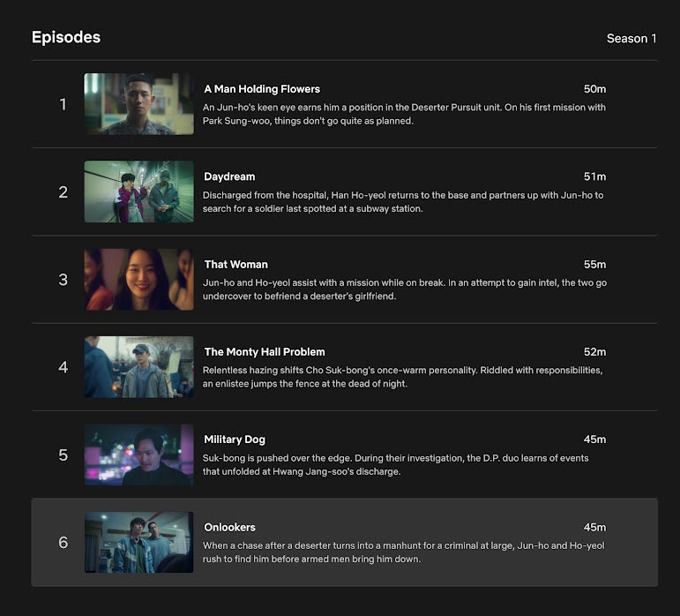680x616 pixels.
Task: Play Military Dog episode thumbnail
Action: click(139, 454)
